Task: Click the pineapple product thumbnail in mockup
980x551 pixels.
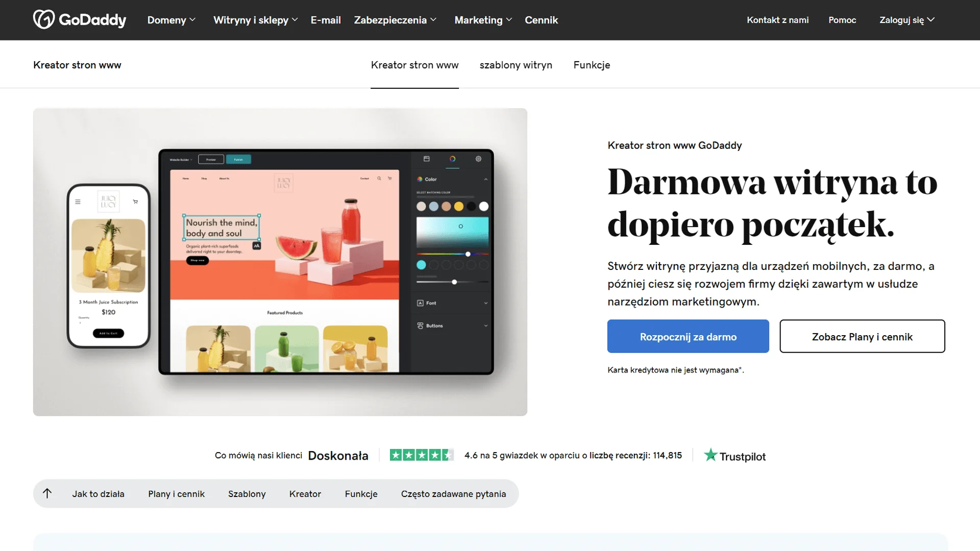Action: click(218, 348)
